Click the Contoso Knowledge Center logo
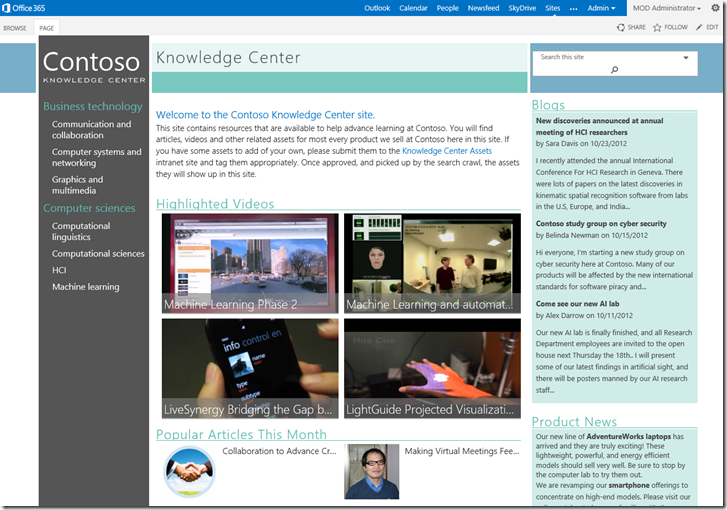727x510 pixels. (94, 67)
